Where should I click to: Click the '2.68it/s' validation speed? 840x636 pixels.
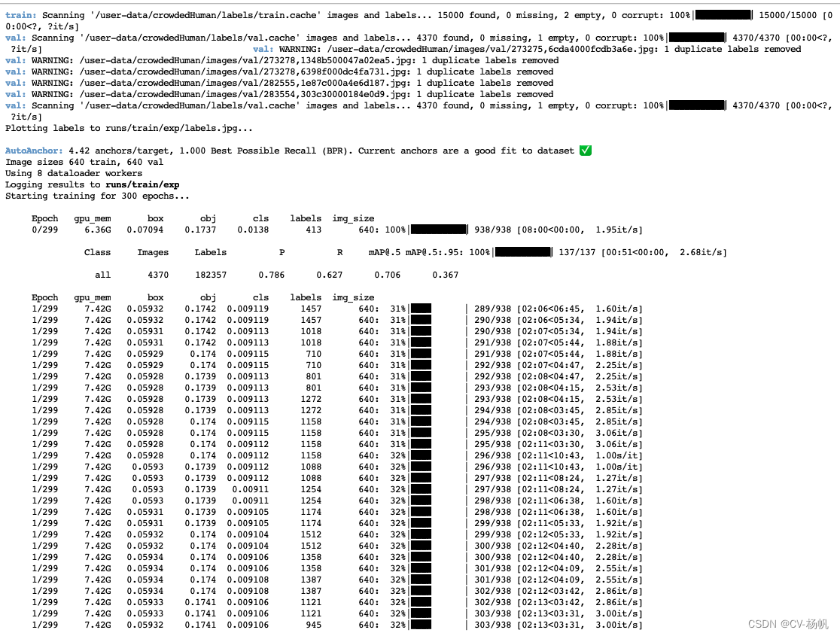coord(700,252)
